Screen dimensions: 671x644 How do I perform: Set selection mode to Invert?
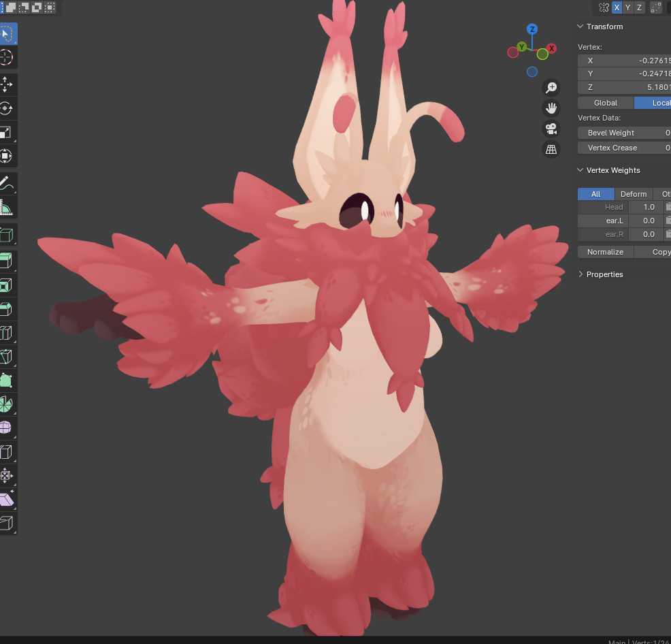click(37, 7)
